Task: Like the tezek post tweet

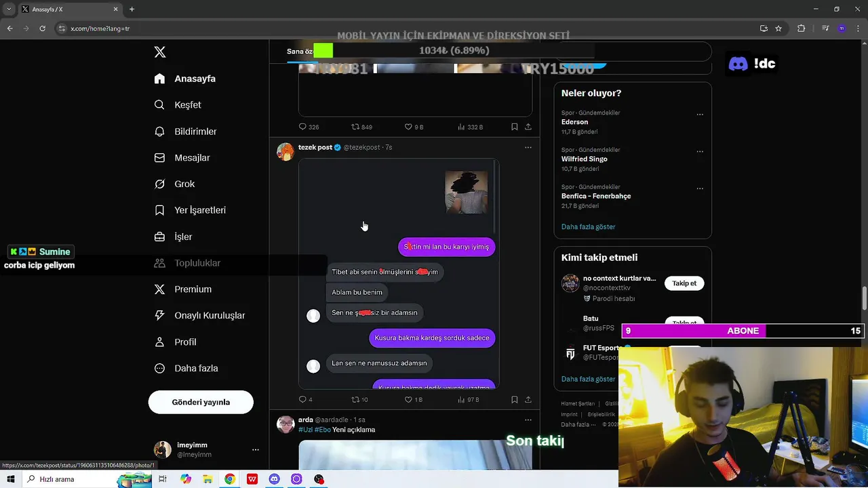Action: (414, 400)
